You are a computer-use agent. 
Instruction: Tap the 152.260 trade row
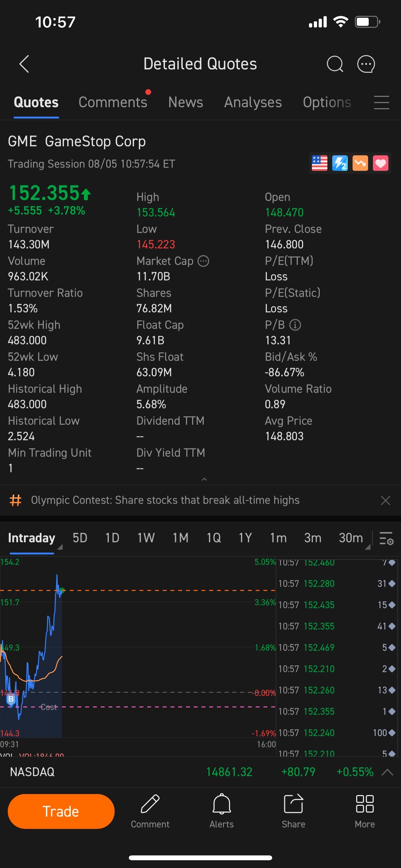337,690
